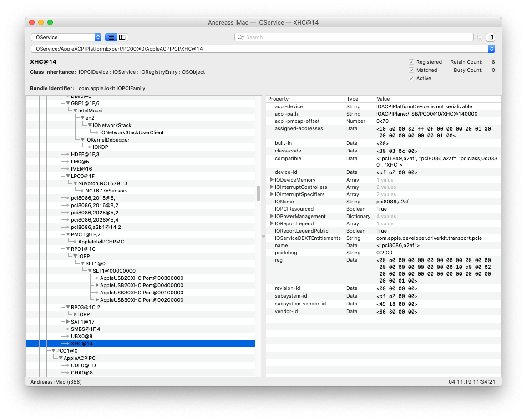Toggle the Registered checkbox

[411, 62]
